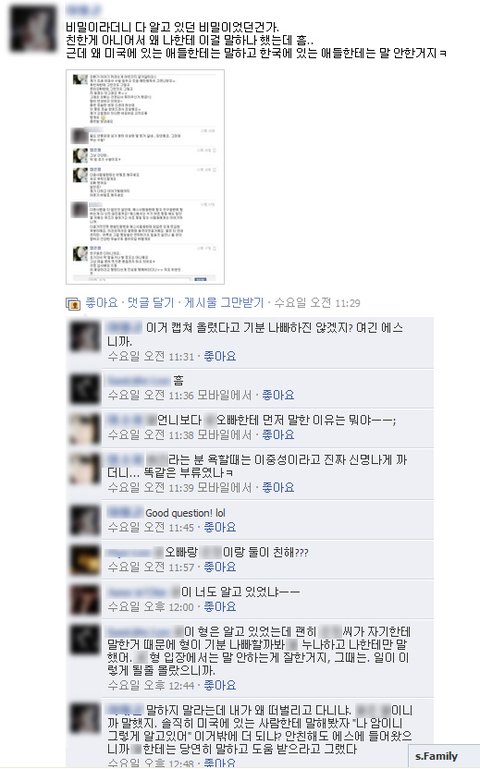Open the post author's profile picture
The image size is (480, 769).
pos(33,29)
